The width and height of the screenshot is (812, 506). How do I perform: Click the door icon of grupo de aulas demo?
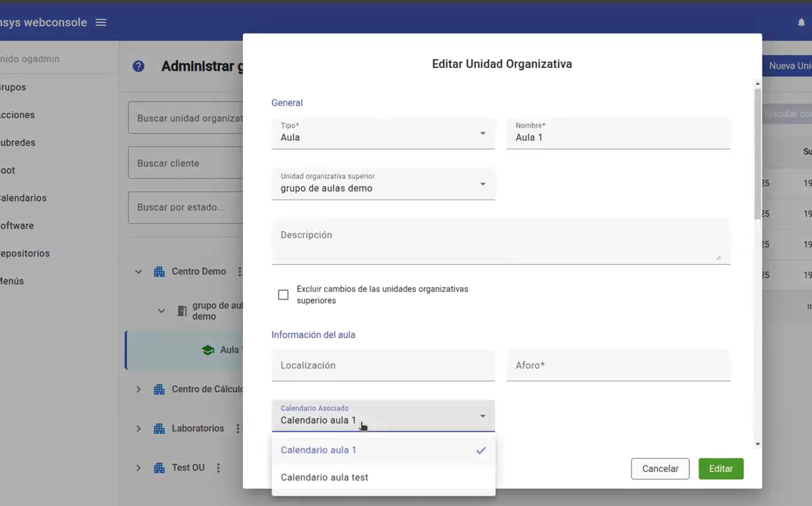pos(182,311)
